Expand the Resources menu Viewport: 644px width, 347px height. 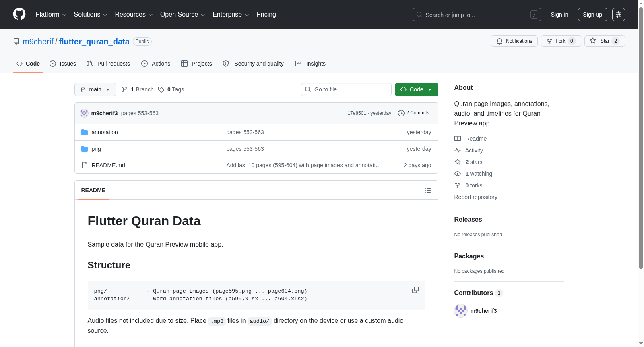coord(134,15)
